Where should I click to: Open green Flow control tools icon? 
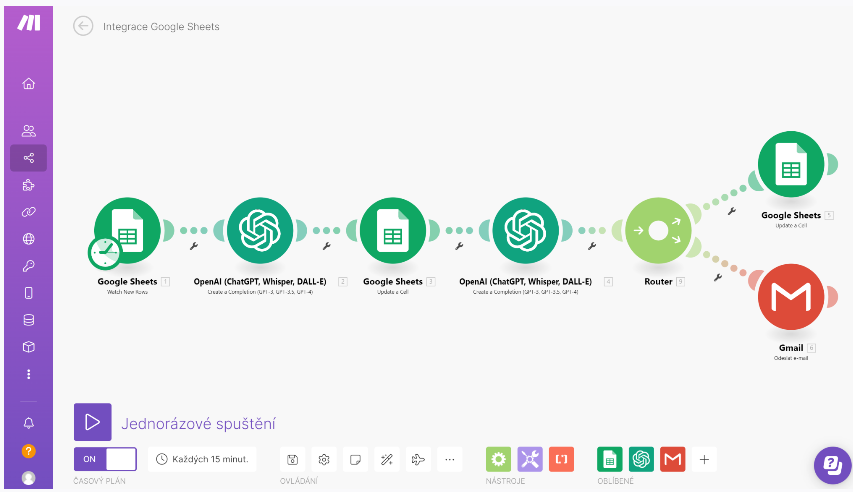click(498, 459)
